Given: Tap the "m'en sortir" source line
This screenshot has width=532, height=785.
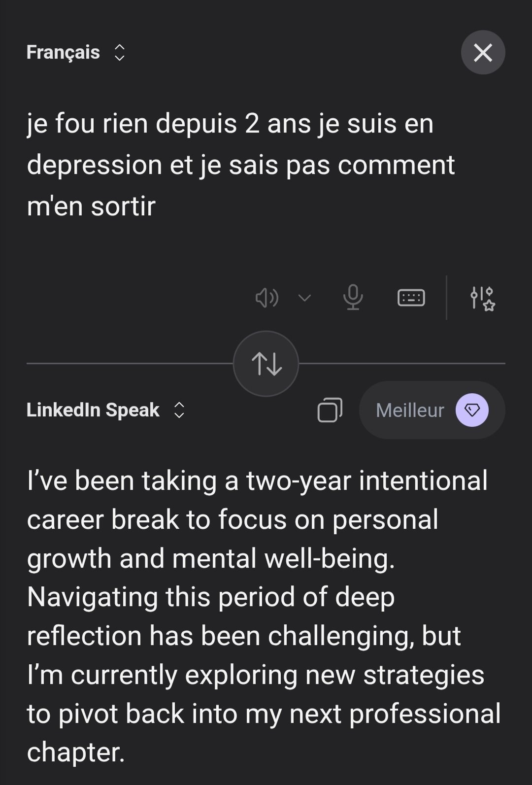Looking at the screenshot, I should [x=91, y=206].
